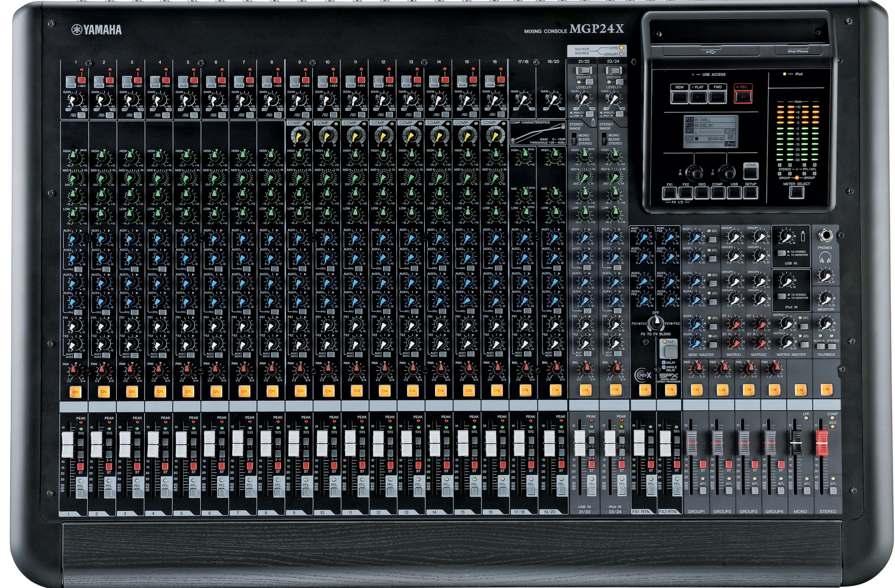Open the USB display key below the LCD
895x588 pixels.
pos(735,193)
